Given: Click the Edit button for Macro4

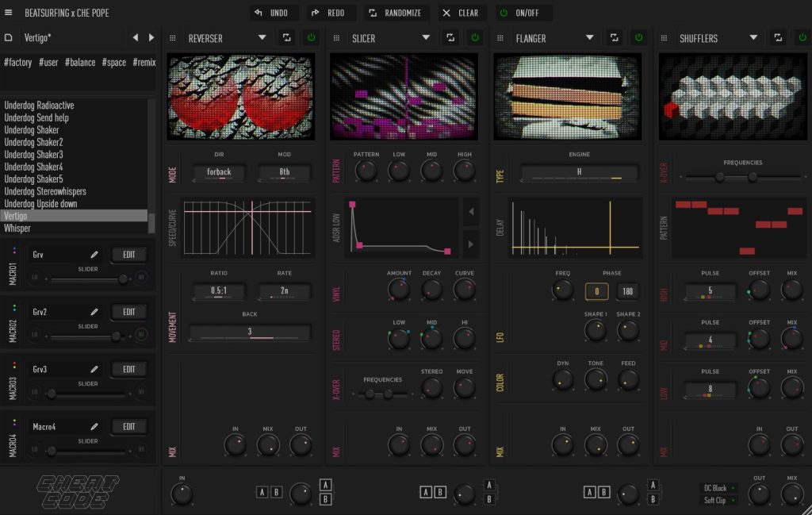Looking at the screenshot, I should [x=128, y=426].
